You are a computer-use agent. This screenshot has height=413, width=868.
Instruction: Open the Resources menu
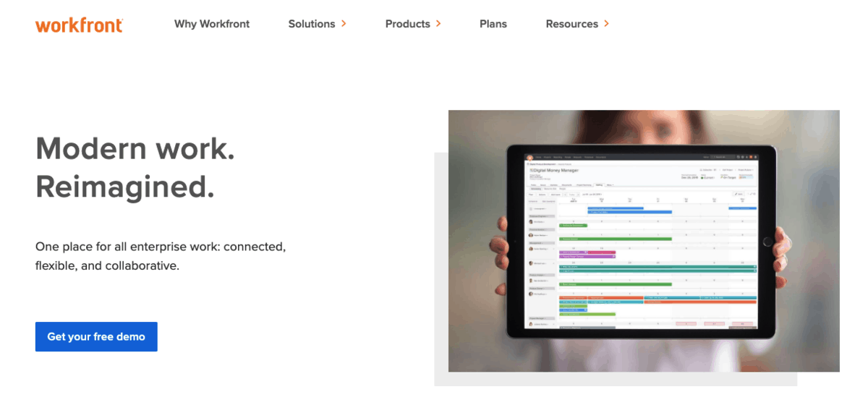(x=572, y=24)
